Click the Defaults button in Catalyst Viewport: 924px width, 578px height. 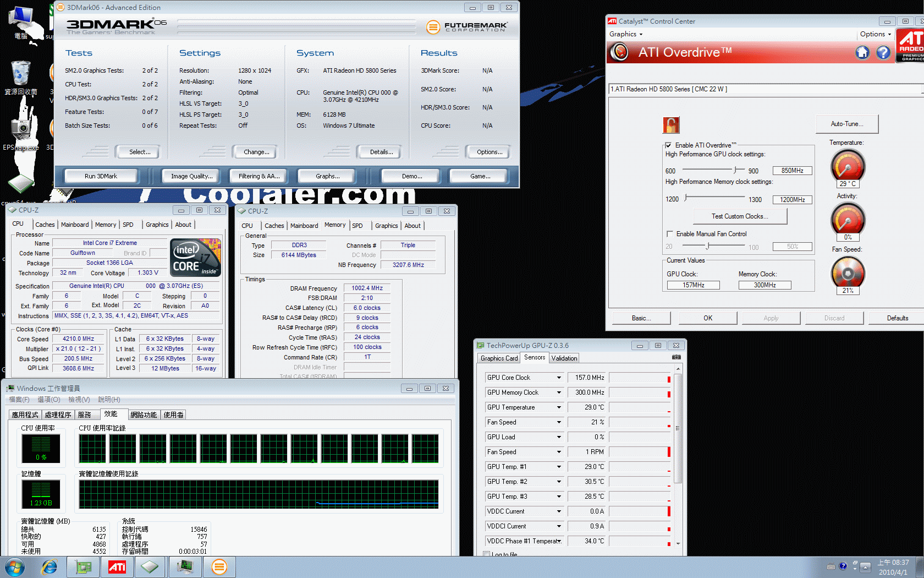897,318
